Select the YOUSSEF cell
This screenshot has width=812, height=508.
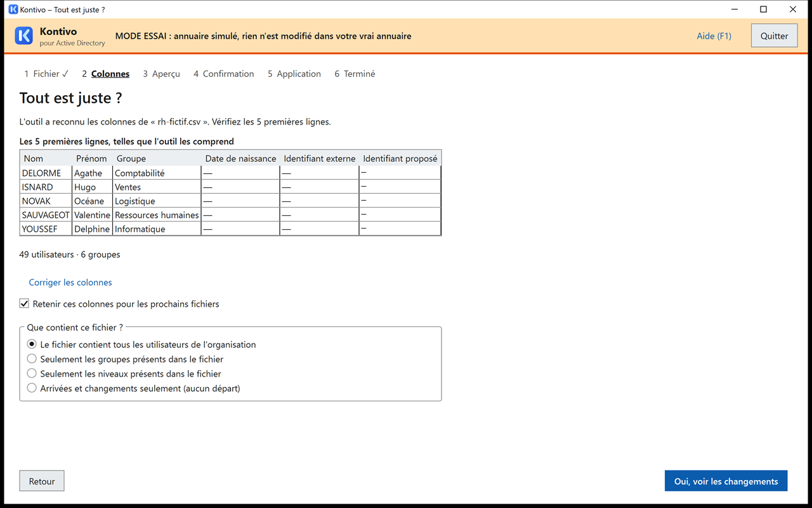[46, 229]
